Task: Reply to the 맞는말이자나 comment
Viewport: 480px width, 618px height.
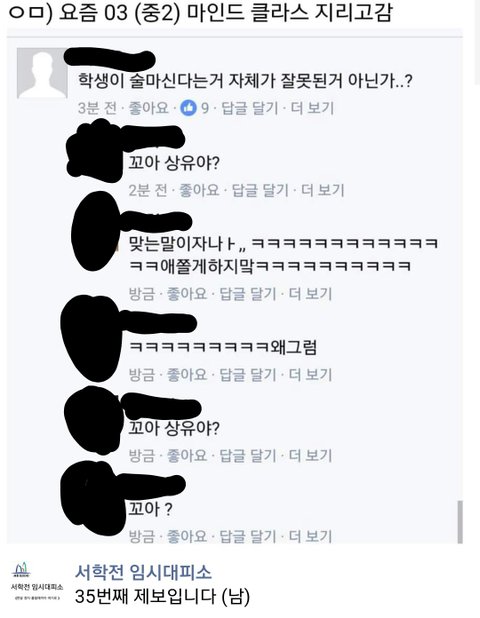Action: pos(248,294)
